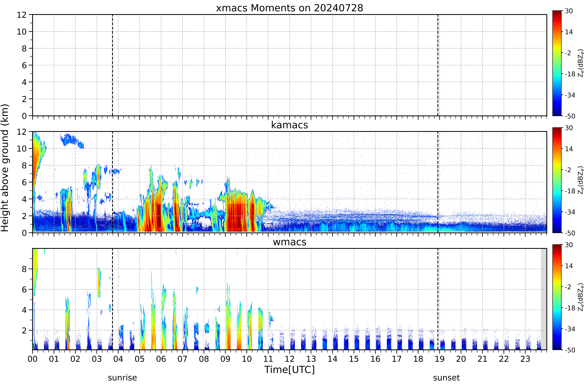Click the gray shaded band at wmacs panel end
This screenshot has width=588, height=386.
(544, 299)
